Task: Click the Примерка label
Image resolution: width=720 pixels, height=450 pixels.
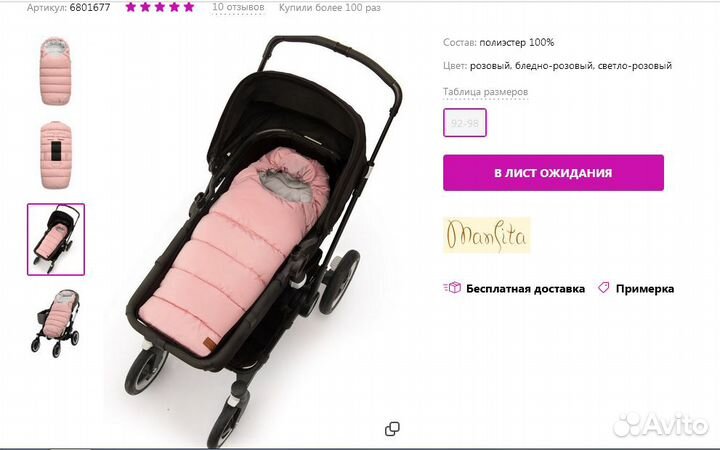Action: click(645, 289)
